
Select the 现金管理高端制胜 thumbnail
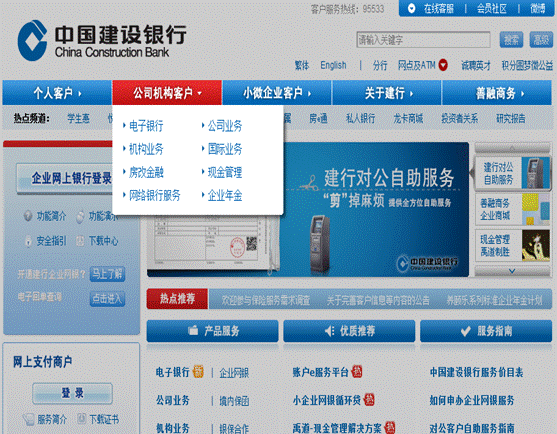point(513,245)
